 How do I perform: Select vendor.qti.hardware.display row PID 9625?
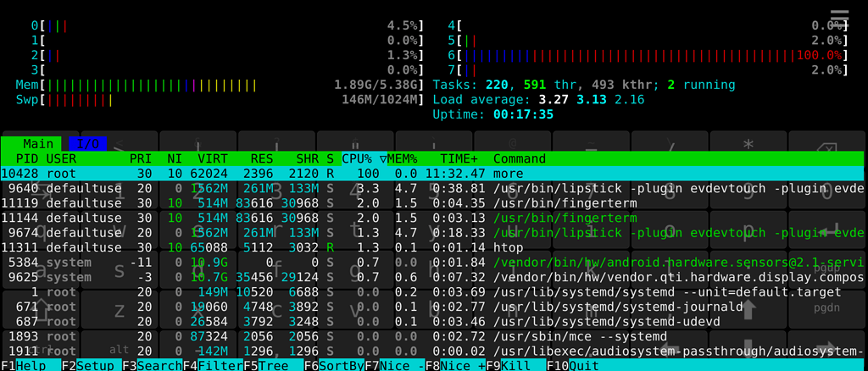pos(434,277)
